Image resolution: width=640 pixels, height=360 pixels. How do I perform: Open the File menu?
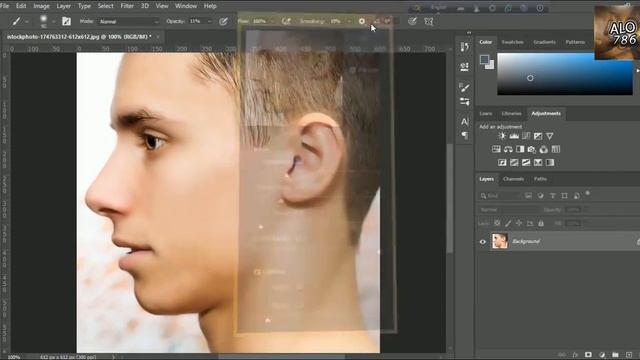coord(4,6)
